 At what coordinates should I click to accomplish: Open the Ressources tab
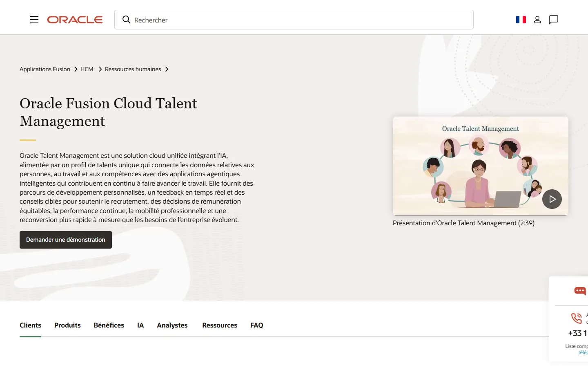[220, 325]
